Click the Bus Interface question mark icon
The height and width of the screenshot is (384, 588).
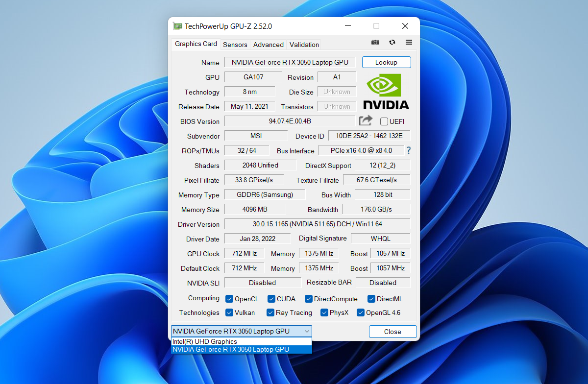(x=409, y=150)
